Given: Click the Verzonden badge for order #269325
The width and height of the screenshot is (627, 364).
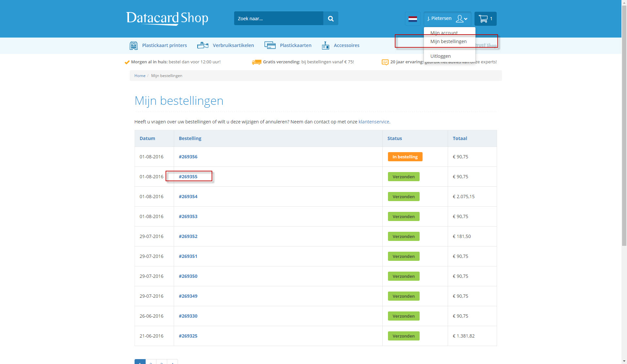Looking at the screenshot, I should (x=404, y=336).
